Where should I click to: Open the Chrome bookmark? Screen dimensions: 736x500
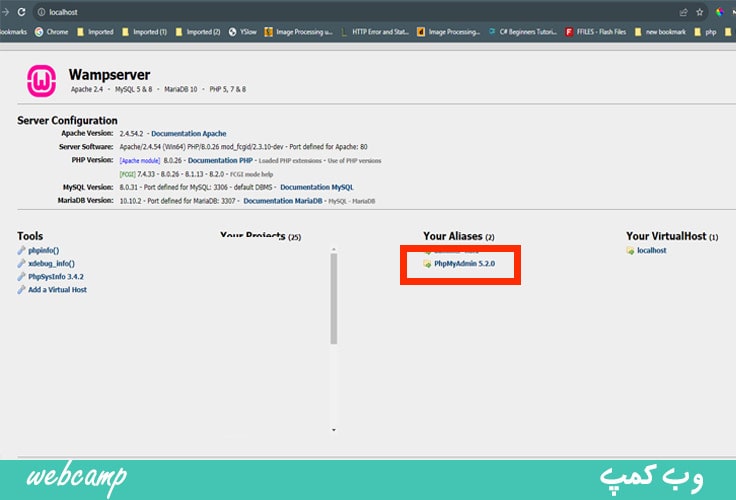[x=52, y=32]
